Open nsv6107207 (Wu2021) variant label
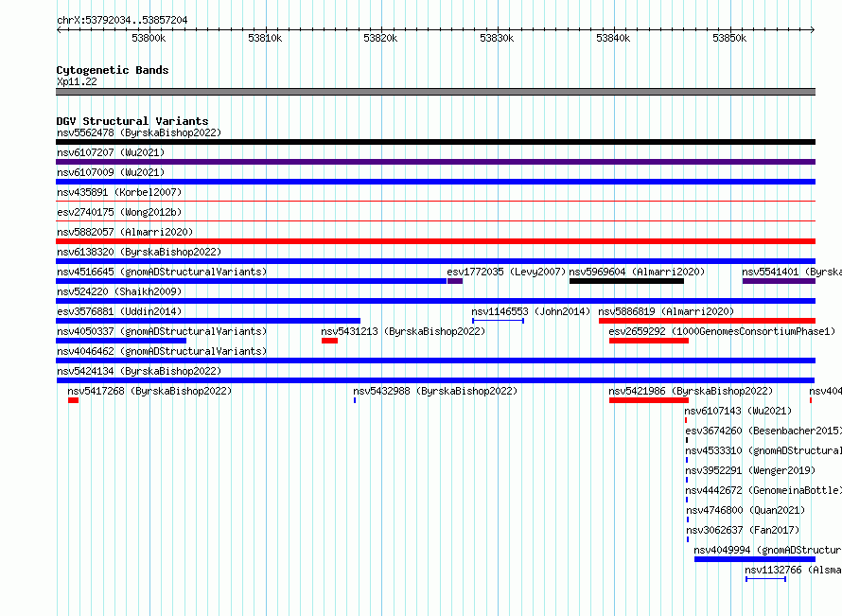The height and width of the screenshot is (616, 842). click(x=111, y=152)
